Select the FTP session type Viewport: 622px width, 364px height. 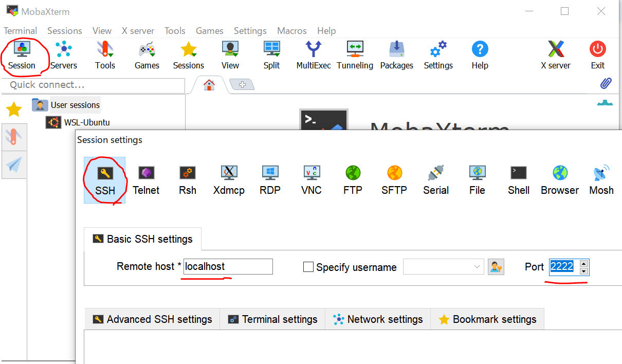coord(353,180)
